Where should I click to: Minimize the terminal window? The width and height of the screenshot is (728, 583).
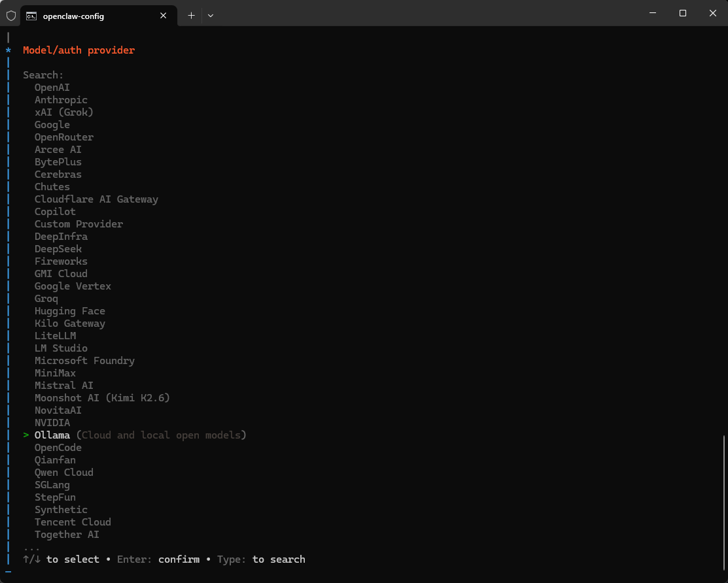pyautogui.click(x=652, y=13)
